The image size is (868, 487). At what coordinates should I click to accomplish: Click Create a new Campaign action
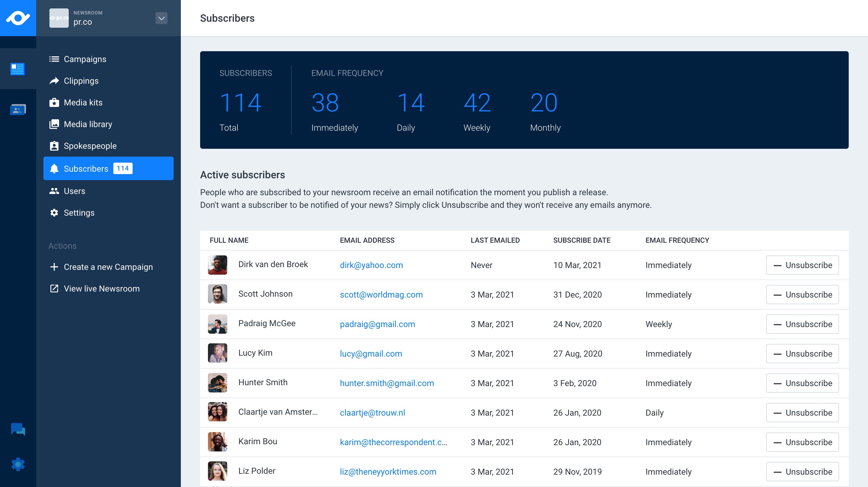(x=108, y=267)
